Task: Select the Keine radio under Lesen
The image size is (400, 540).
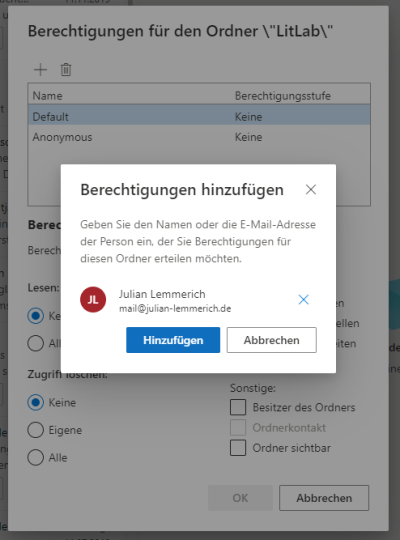Action: pos(35,316)
